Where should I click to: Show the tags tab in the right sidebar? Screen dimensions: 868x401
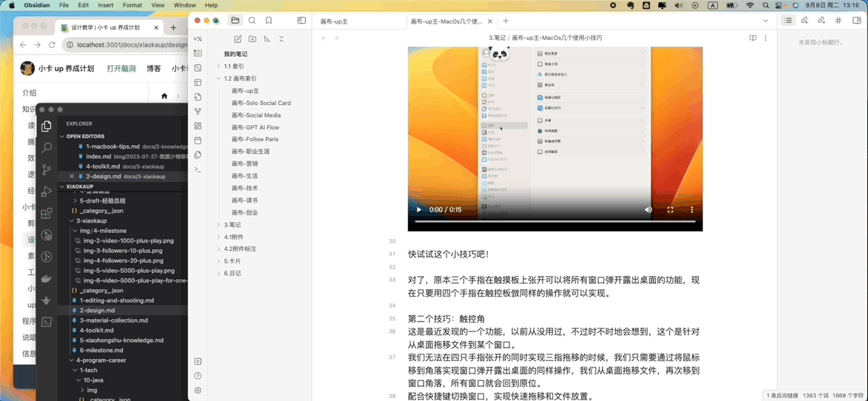[838, 21]
